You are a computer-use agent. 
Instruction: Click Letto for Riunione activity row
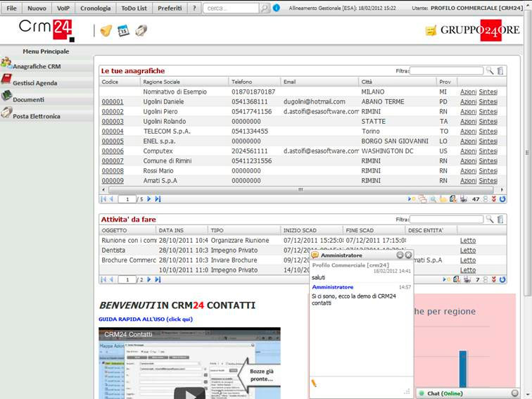coord(468,241)
